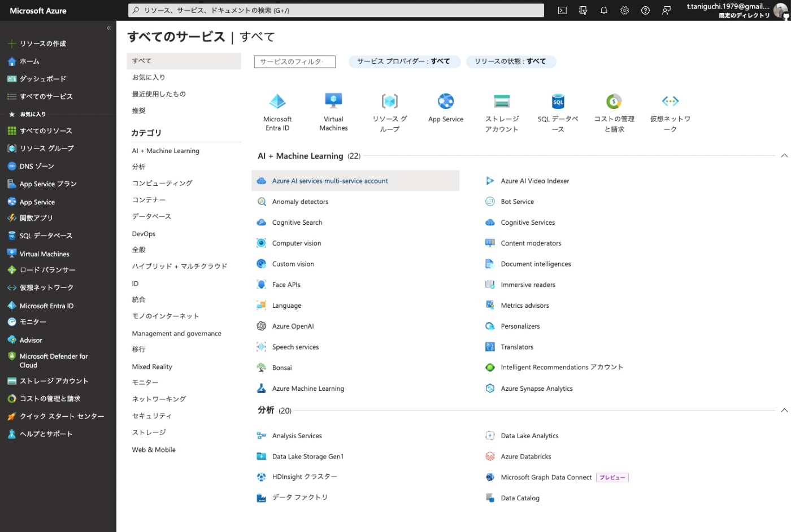Focus the サービスのフィルター input
Screen dimensions: 791x532
click(295, 62)
